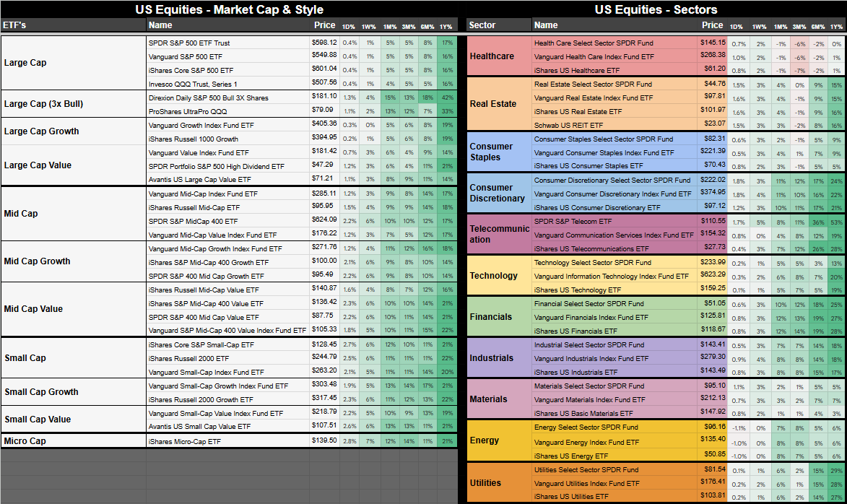Select the Utilities sector cell
The height and width of the screenshot is (504, 847).
click(x=500, y=483)
